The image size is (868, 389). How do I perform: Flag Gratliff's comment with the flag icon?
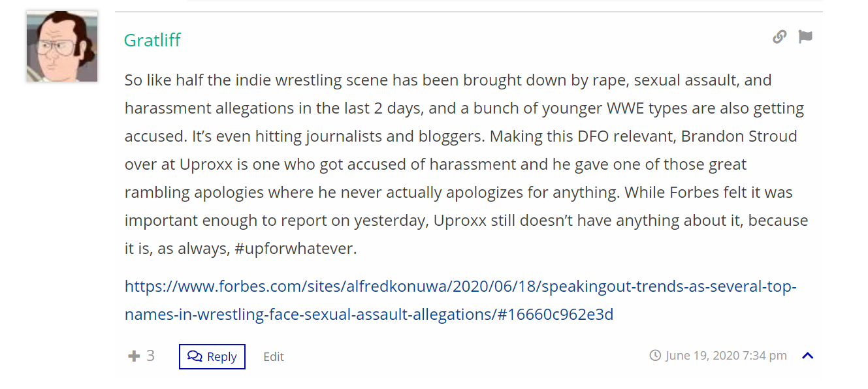[805, 37]
